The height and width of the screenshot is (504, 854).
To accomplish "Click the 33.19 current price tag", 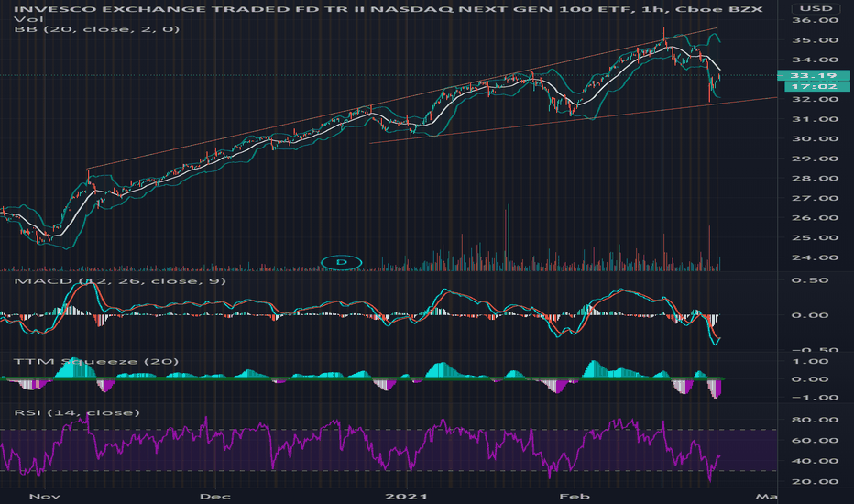I will 814,76.
